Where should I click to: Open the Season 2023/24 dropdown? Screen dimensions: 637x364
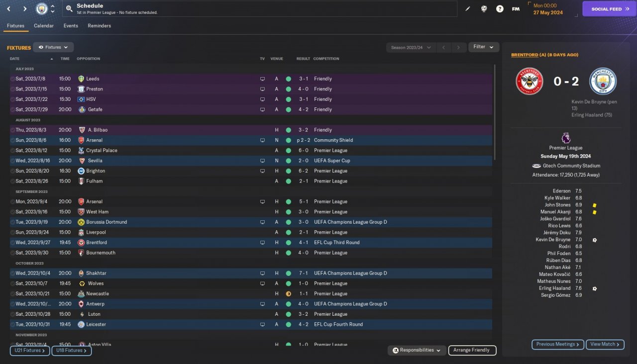tap(411, 47)
